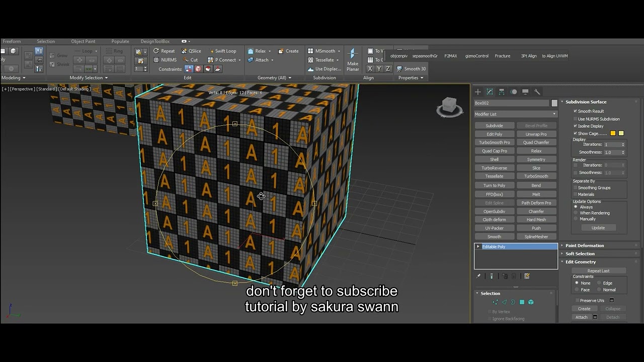Image resolution: width=644 pixels, height=362 pixels.
Task: Open the Create command panel tab
Action: click(x=477, y=92)
